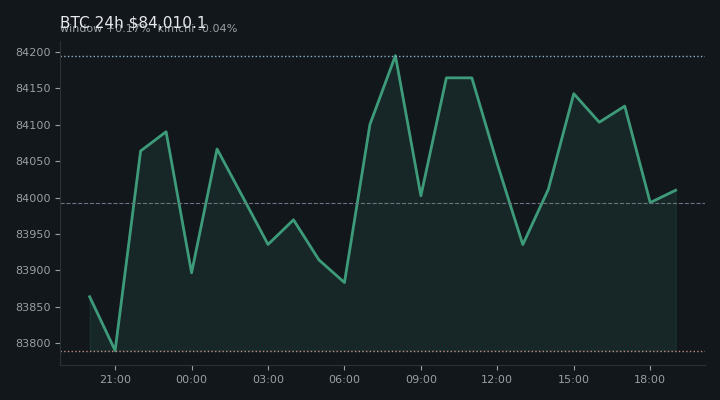
Task: Click the 84100 y-axis label
Action: (33, 125)
